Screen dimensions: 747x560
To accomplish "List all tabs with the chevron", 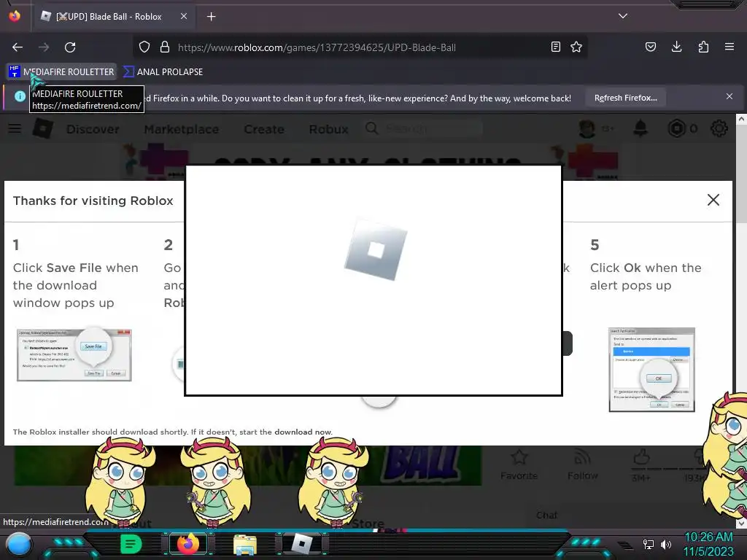I will pos(623,16).
